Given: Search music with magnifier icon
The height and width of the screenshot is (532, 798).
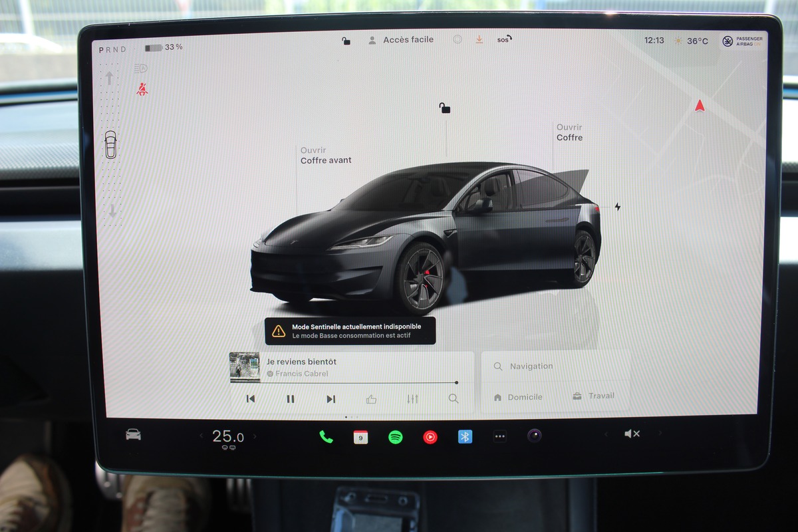Looking at the screenshot, I should [454, 399].
